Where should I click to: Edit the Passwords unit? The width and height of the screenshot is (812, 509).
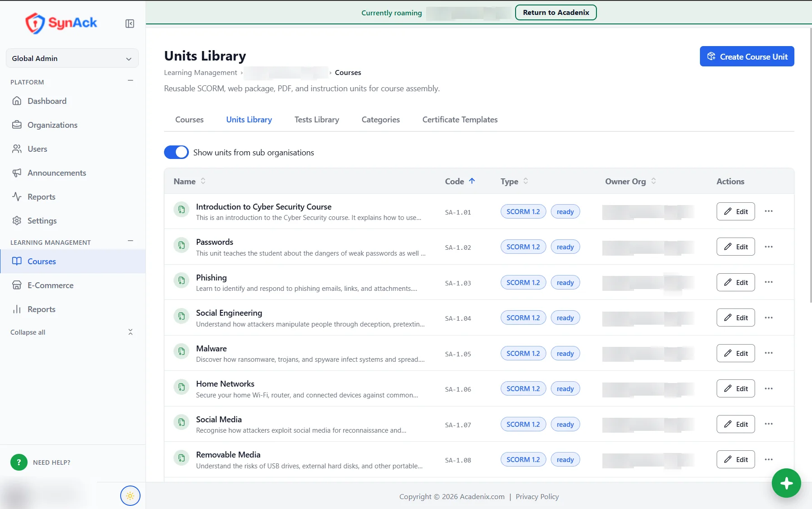(736, 247)
